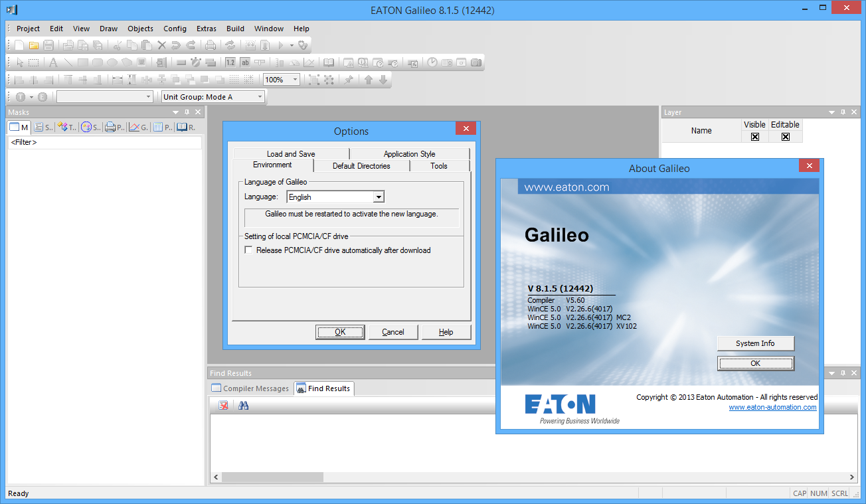Select the rectangle shape tool

click(83, 63)
